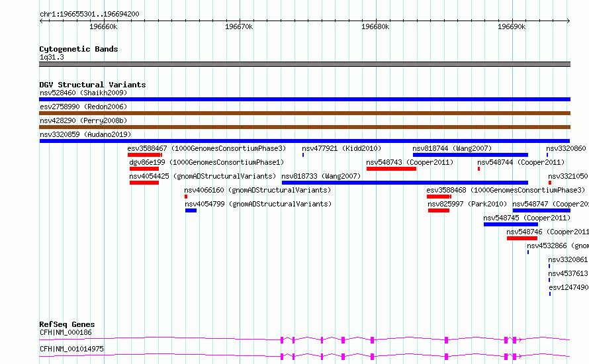Image resolution: width=589 pixels, height=364 pixels.
Task: Click the 196680k ruler tick label
Action: [x=375, y=26]
